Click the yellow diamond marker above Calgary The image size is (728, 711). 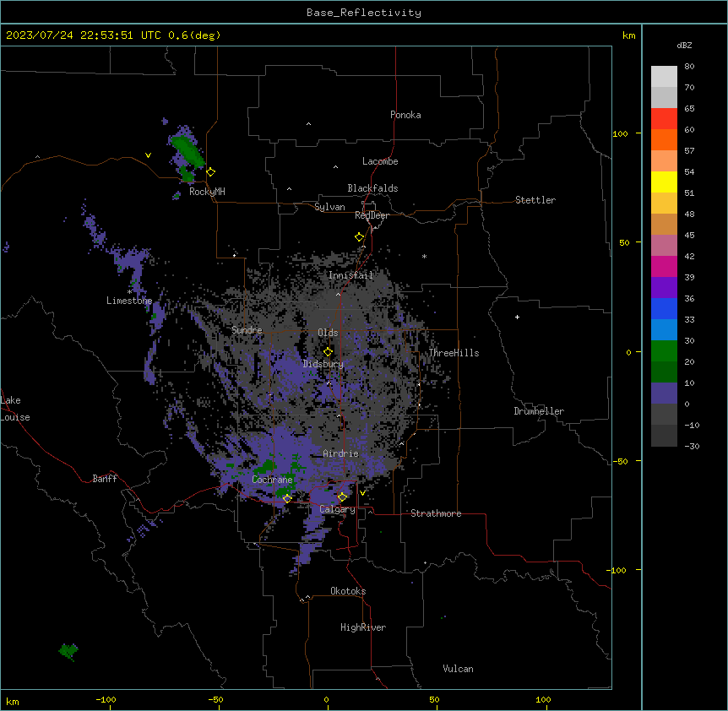[x=342, y=497]
